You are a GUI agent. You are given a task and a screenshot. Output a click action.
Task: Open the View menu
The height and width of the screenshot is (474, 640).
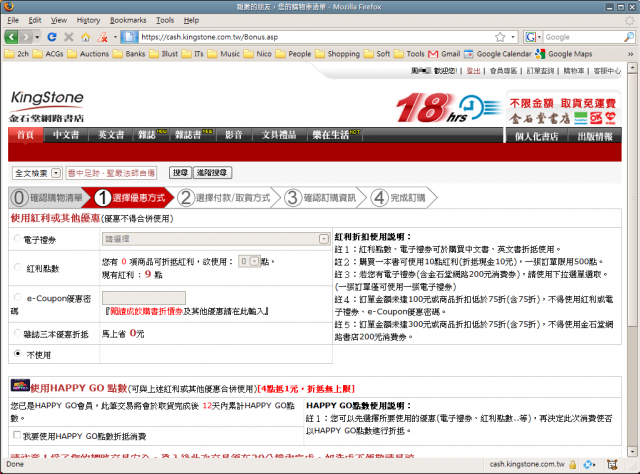[59, 20]
